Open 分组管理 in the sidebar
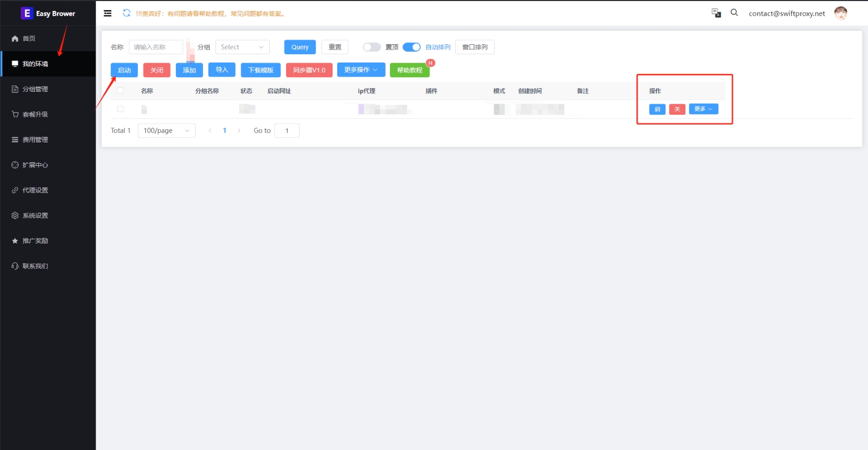The image size is (868, 450). pos(35,89)
